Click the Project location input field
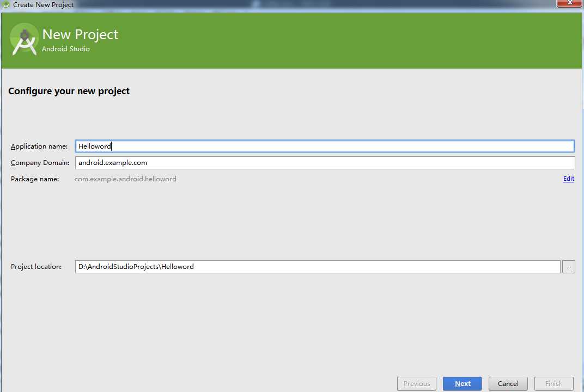 point(317,267)
